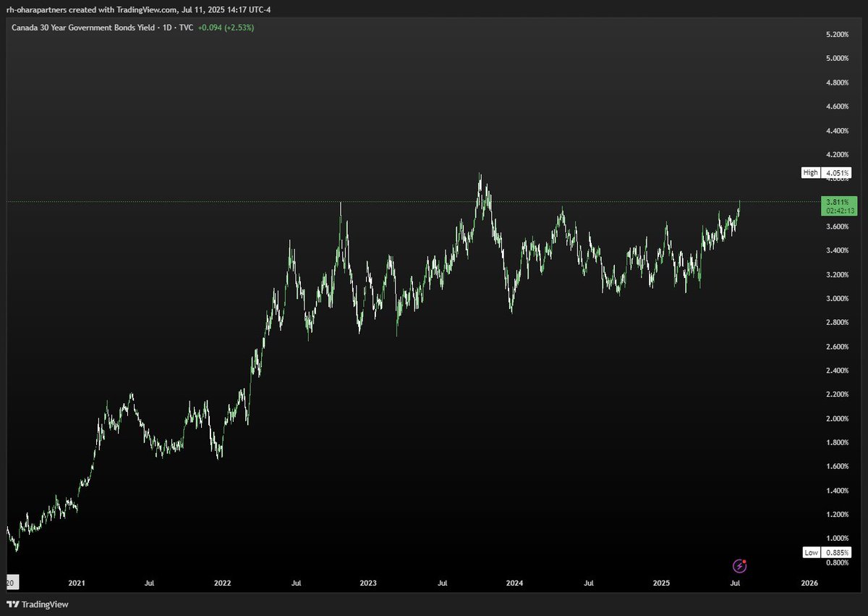Click the lightning bolt events icon
868x616 pixels.
point(739,565)
